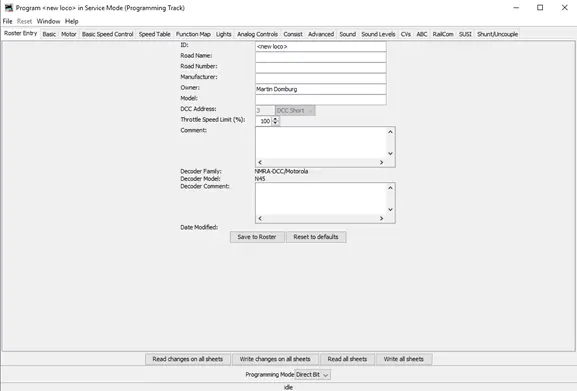The height and width of the screenshot is (391, 577).
Task: Click the N45 decoder model text
Action: (x=260, y=179)
